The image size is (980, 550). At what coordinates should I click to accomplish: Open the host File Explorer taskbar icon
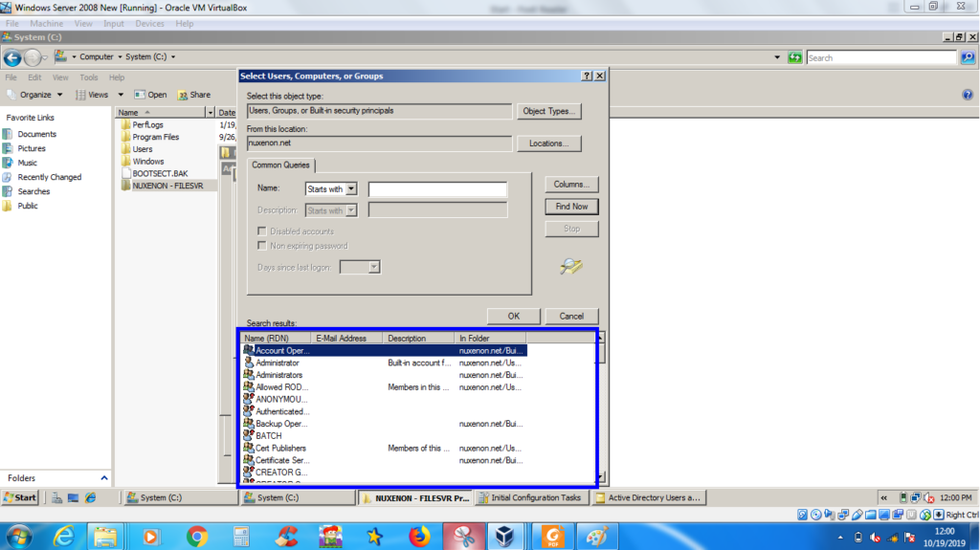coord(105,537)
